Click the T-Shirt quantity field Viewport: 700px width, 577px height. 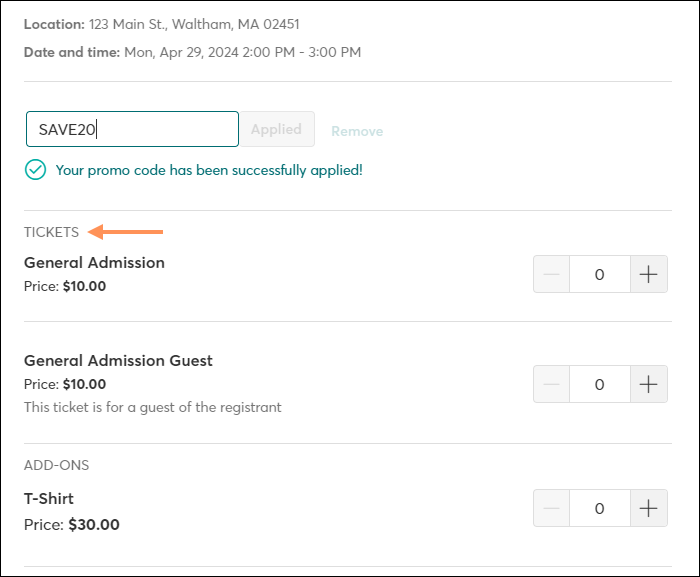(600, 508)
